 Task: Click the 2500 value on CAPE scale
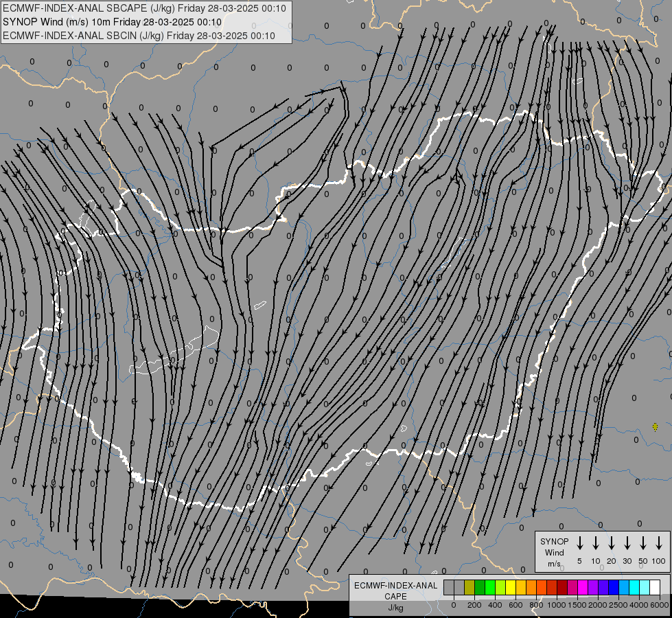(618, 605)
